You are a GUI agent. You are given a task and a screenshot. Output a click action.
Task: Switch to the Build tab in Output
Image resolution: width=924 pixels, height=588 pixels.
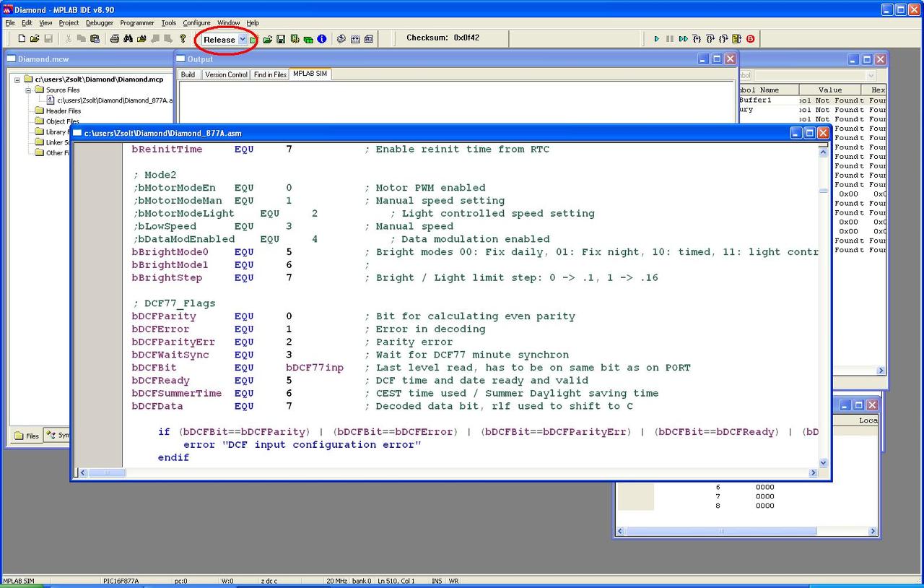tap(188, 74)
